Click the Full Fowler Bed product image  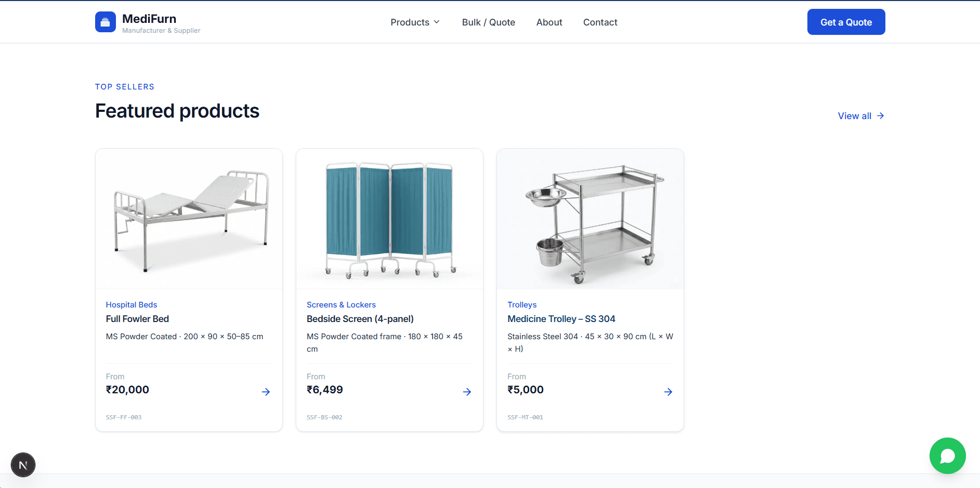tap(189, 219)
